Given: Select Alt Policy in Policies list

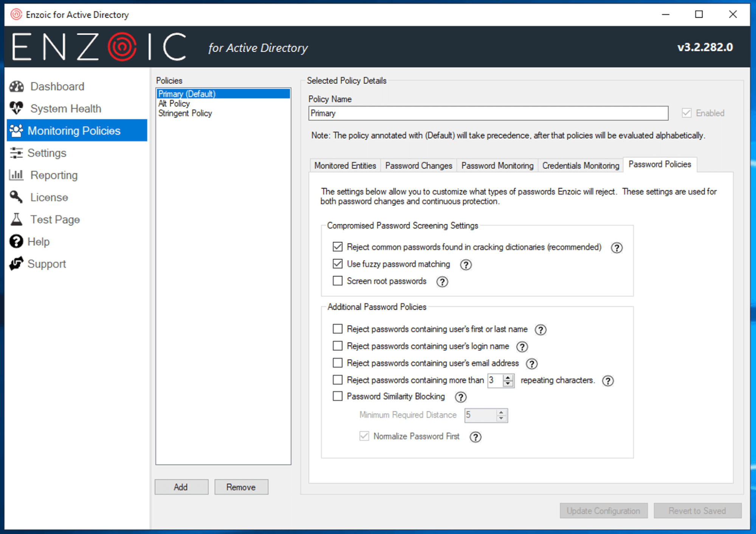Looking at the screenshot, I should pyautogui.click(x=223, y=104).
